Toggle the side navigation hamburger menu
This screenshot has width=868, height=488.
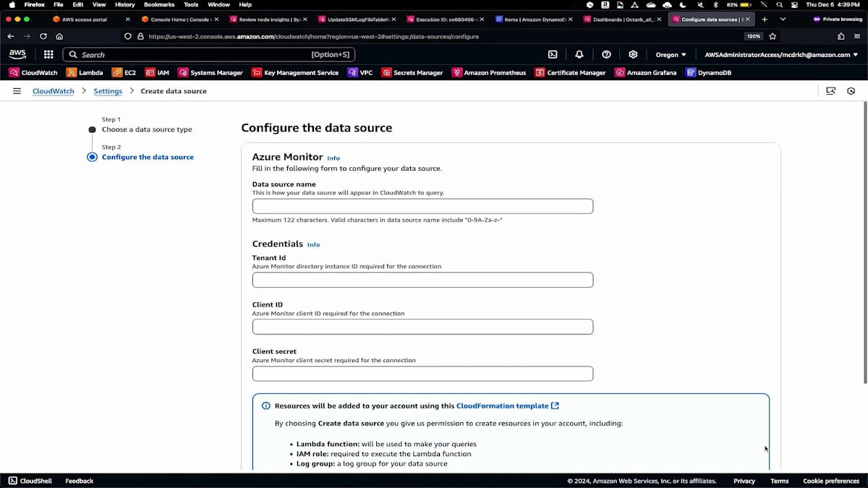click(x=17, y=91)
